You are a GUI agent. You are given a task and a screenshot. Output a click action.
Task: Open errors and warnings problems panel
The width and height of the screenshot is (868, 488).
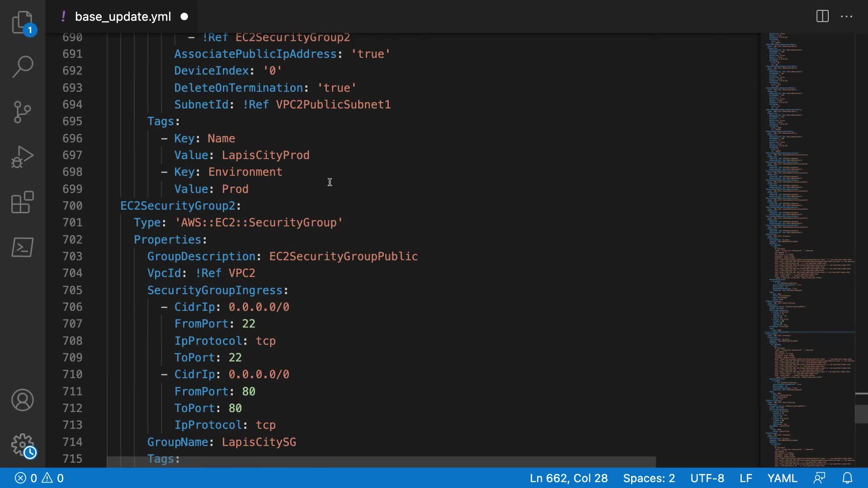tap(39, 478)
